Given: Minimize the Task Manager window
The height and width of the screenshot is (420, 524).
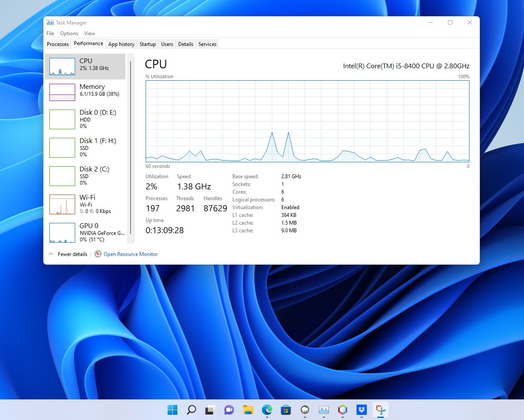Looking at the screenshot, I should pyautogui.click(x=430, y=22).
